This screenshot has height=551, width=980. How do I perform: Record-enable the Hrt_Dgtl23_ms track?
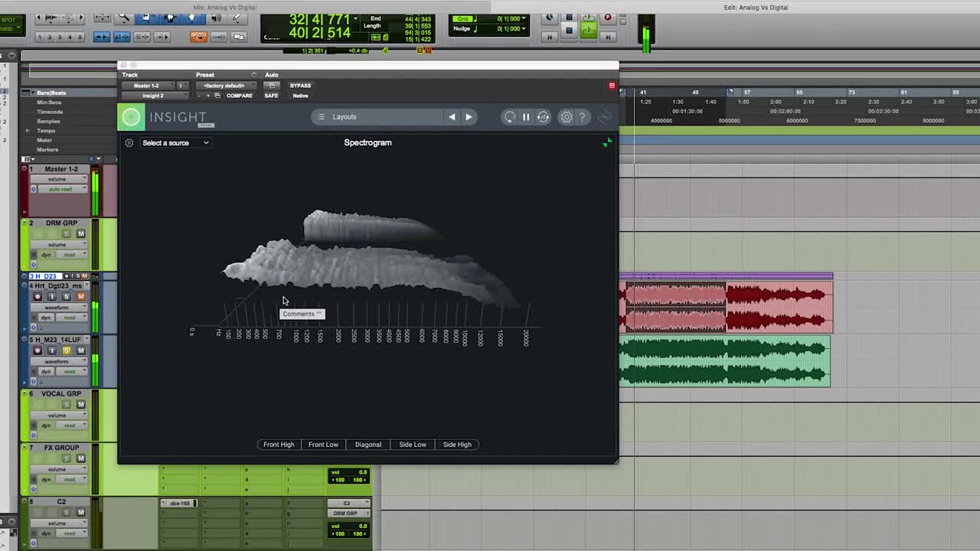coord(37,297)
